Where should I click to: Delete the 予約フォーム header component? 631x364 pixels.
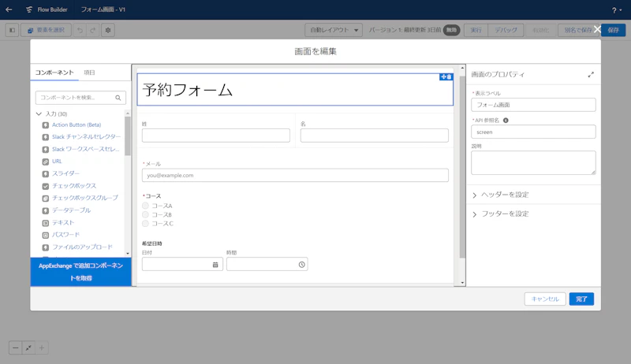pyautogui.click(x=449, y=76)
